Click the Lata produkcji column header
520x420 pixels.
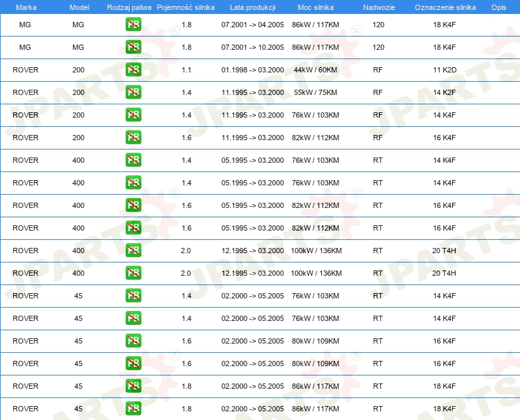point(253,7)
